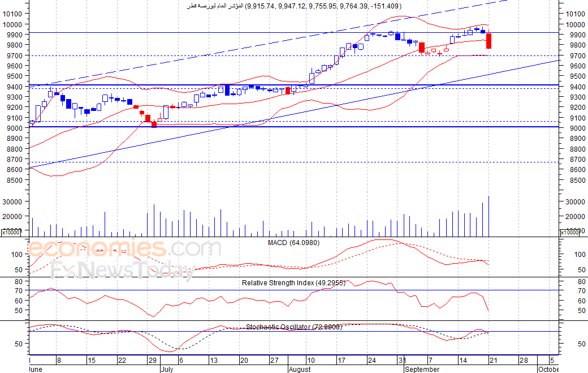Click the September month label on time axis

pyautogui.click(x=422, y=369)
